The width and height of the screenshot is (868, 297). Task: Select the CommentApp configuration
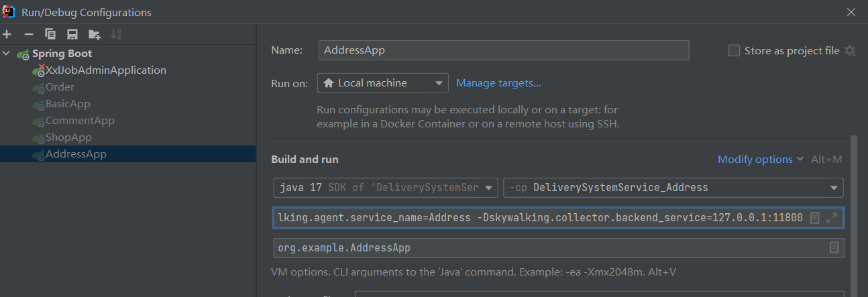click(x=80, y=121)
